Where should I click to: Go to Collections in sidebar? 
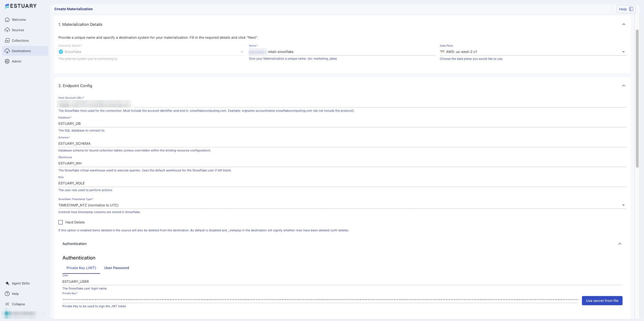pyautogui.click(x=25, y=41)
